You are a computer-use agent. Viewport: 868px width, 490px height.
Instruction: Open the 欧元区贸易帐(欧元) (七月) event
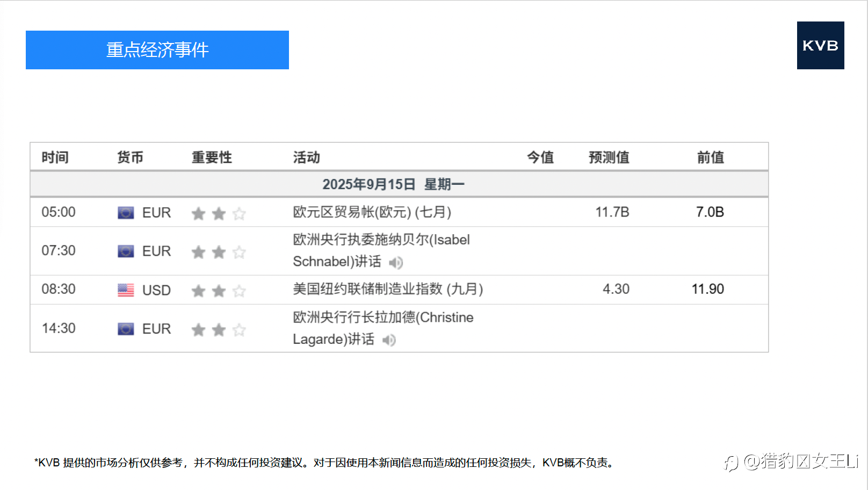point(372,212)
